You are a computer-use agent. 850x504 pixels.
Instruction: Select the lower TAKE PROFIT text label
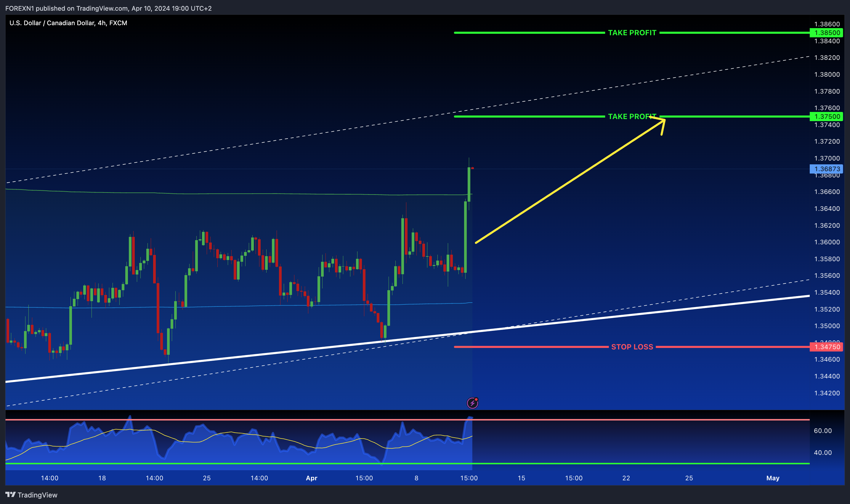[632, 116]
